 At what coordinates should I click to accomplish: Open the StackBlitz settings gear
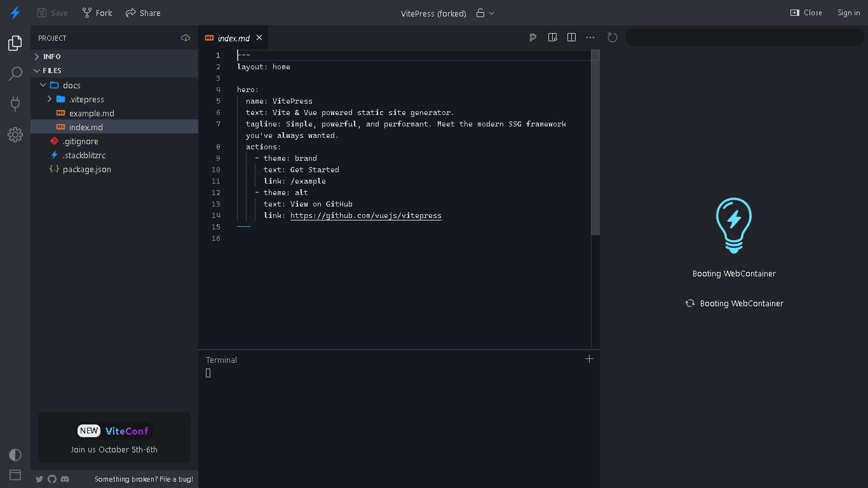(15, 135)
